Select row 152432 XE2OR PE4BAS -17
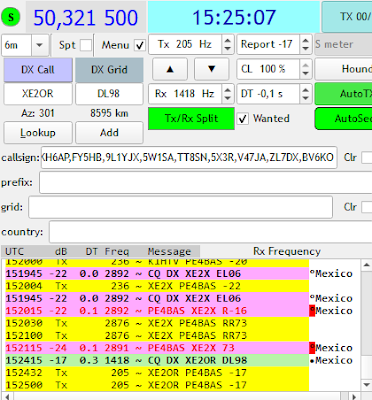This screenshot has width=372, height=400. pos(157,373)
